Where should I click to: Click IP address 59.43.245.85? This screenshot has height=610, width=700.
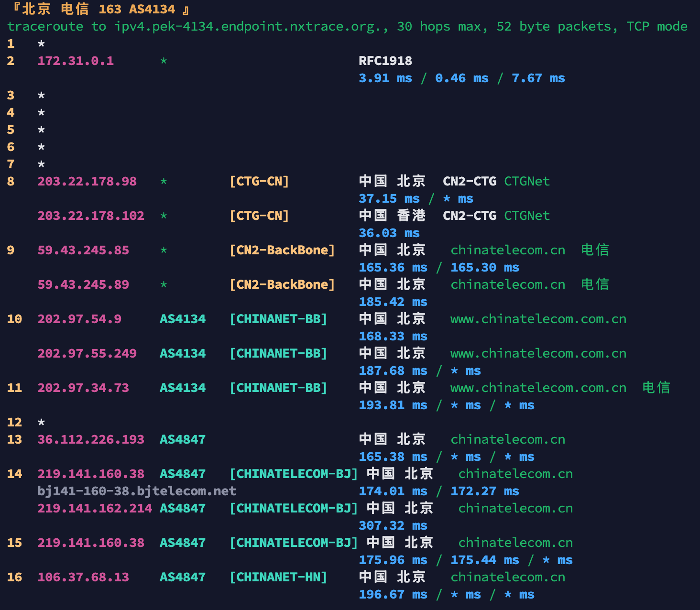point(83,250)
